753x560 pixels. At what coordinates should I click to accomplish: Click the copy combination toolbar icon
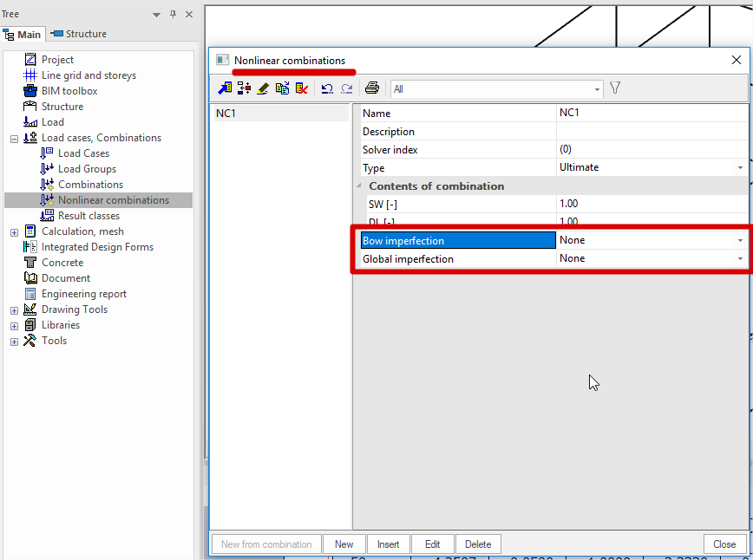coord(283,88)
